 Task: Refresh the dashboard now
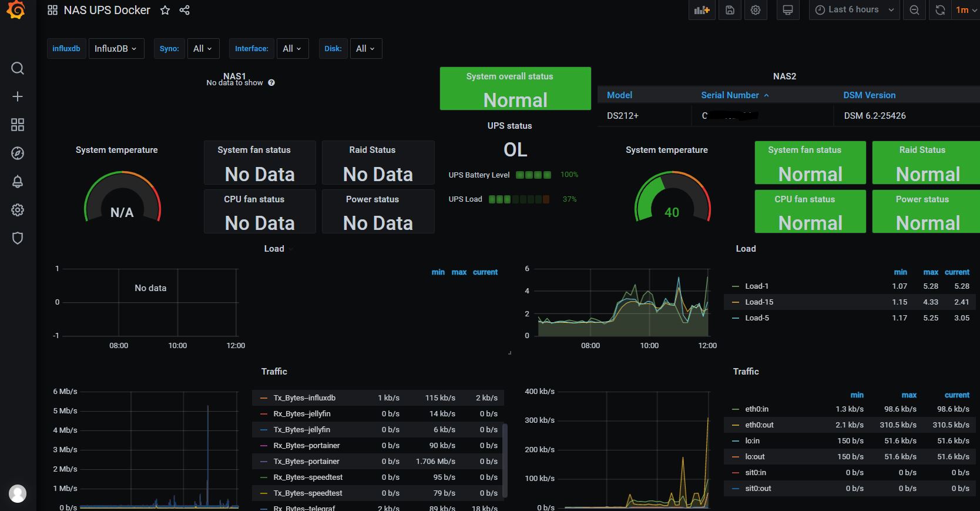coord(940,10)
